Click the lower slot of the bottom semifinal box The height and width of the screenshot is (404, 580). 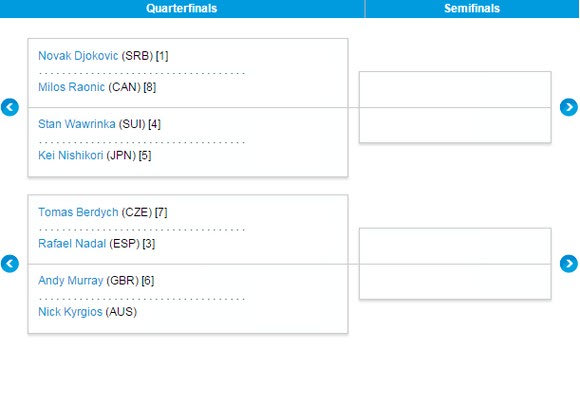(x=455, y=282)
